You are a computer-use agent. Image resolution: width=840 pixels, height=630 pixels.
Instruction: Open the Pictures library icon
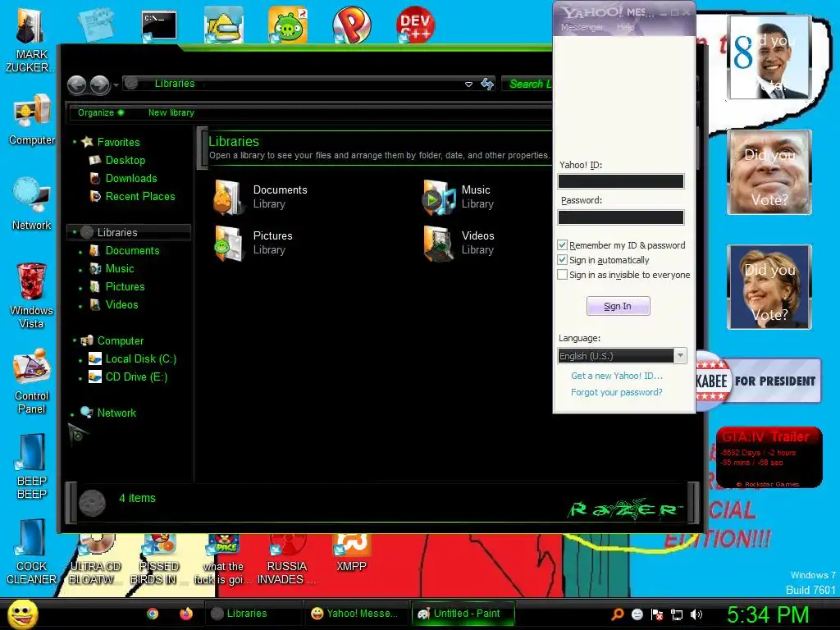[229, 243]
